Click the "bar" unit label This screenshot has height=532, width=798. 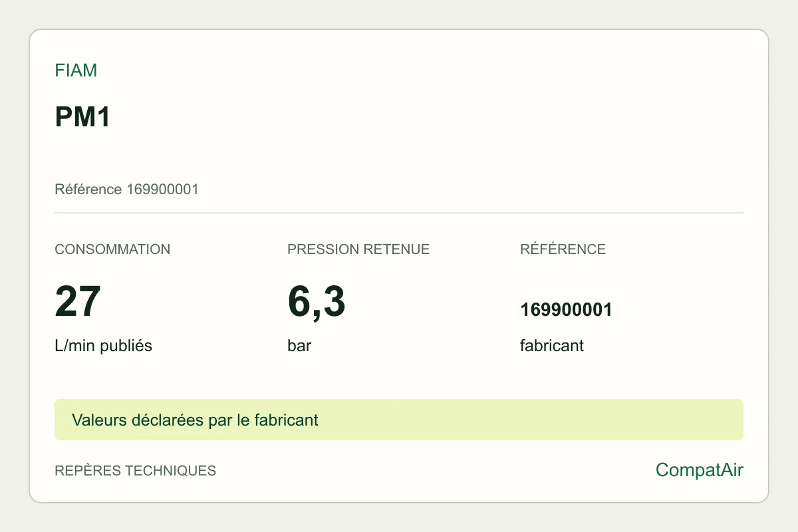299,346
